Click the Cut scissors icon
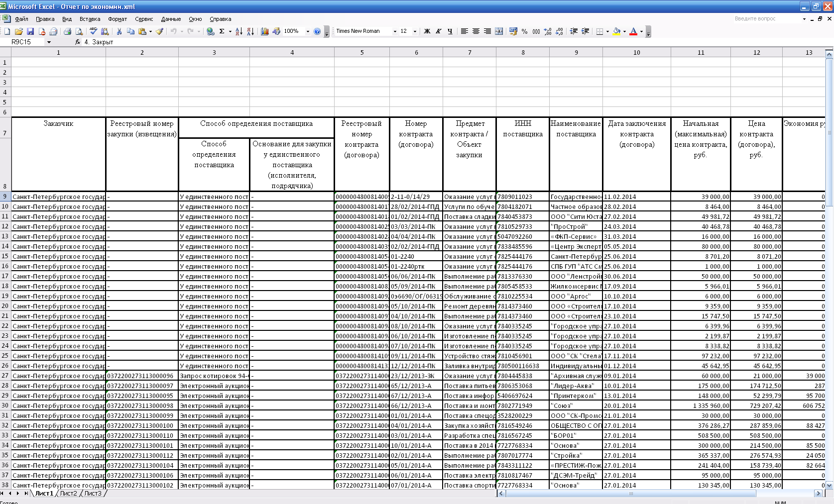The width and height of the screenshot is (834, 504). tap(119, 31)
